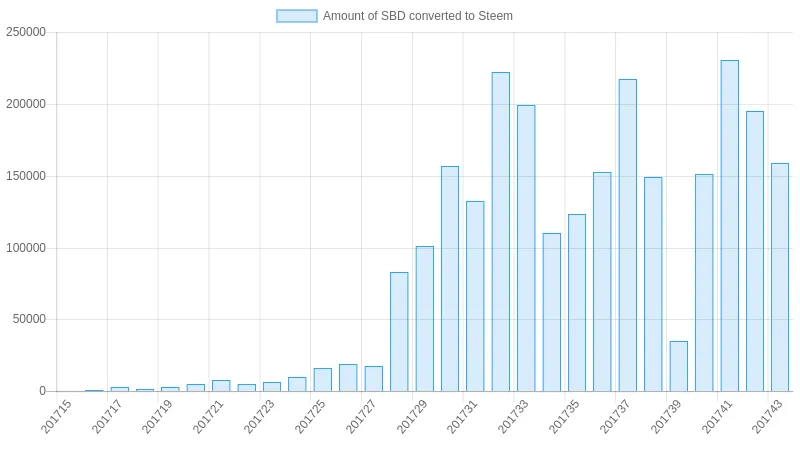Click the 250000 y-axis label
The height and width of the screenshot is (450, 800).
[x=26, y=32]
